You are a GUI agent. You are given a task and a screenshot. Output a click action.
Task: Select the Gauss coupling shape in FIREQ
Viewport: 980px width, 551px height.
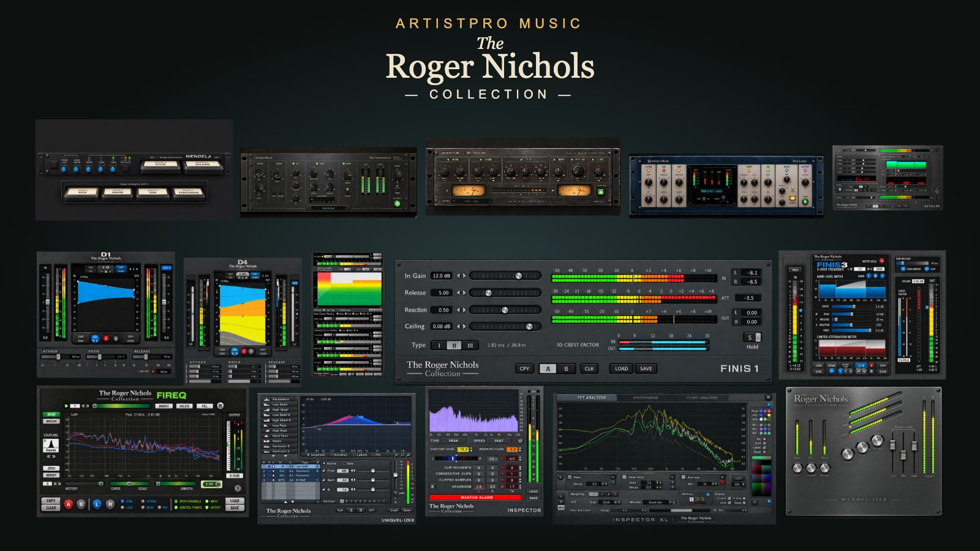(x=51, y=445)
